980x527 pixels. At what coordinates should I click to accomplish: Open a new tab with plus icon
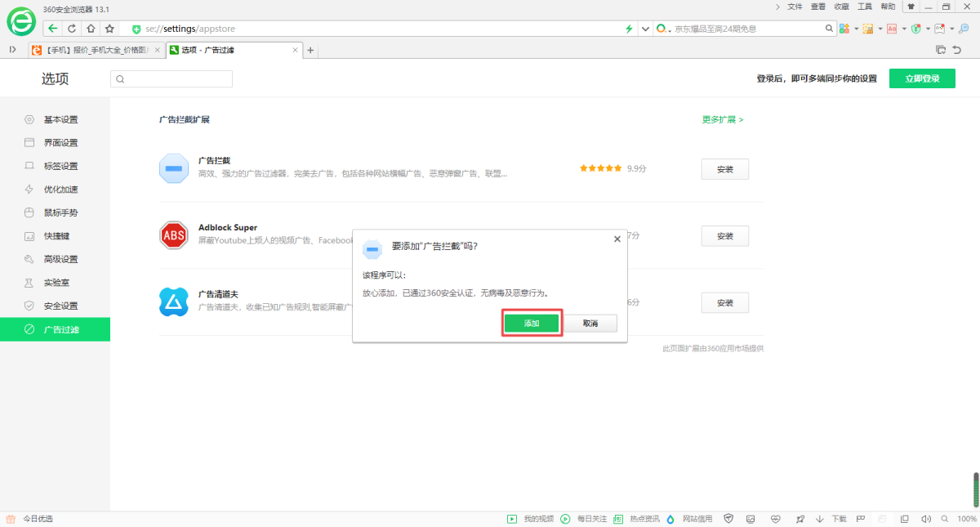click(x=310, y=50)
